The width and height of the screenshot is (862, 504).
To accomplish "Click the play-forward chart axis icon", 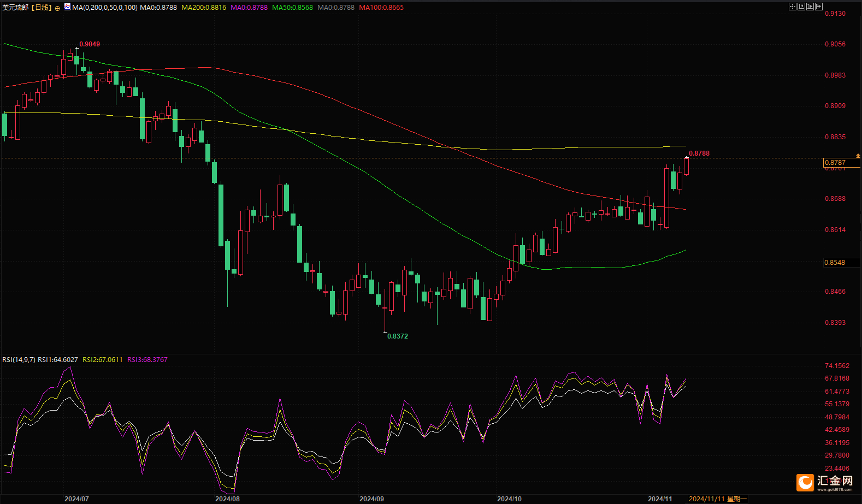I will [810, 7].
